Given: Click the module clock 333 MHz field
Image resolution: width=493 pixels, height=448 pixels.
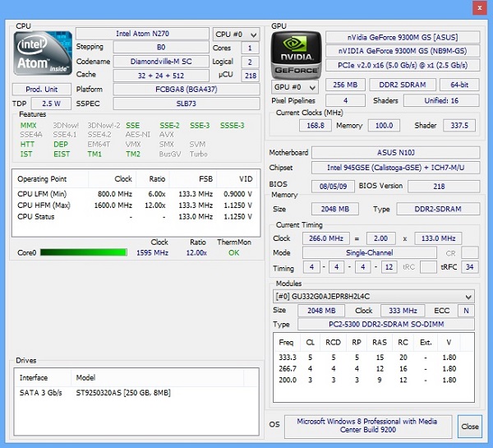Looking at the screenshot, I should tap(403, 311).
